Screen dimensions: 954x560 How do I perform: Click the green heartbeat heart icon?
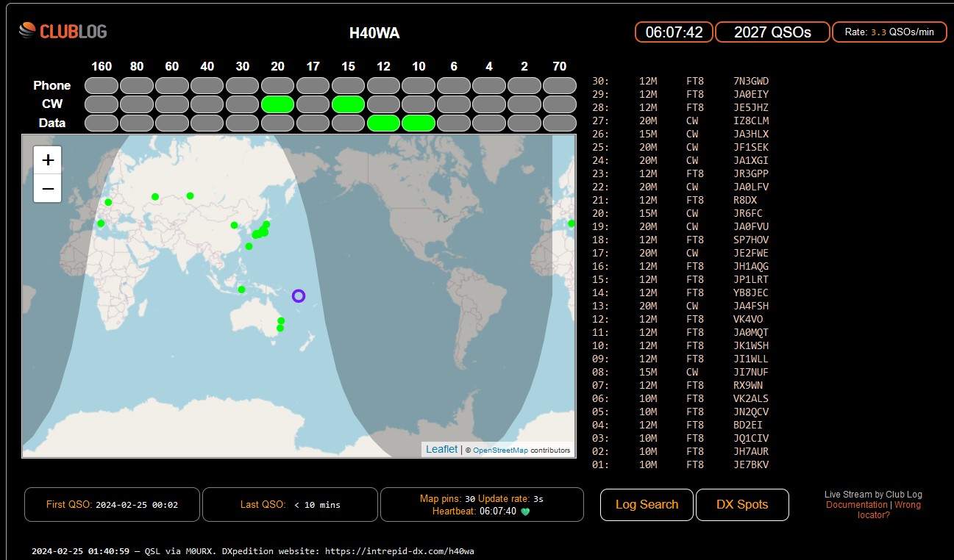(525, 511)
